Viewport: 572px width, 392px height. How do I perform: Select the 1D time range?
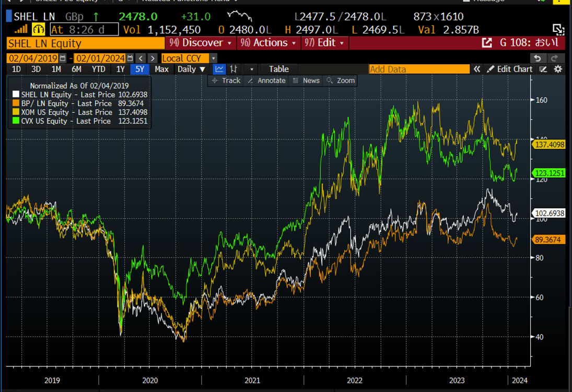click(x=16, y=69)
